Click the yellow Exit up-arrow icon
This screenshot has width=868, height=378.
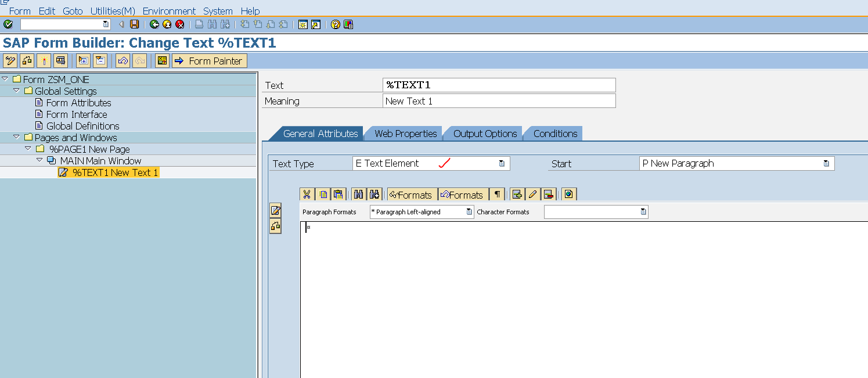(x=167, y=24)
